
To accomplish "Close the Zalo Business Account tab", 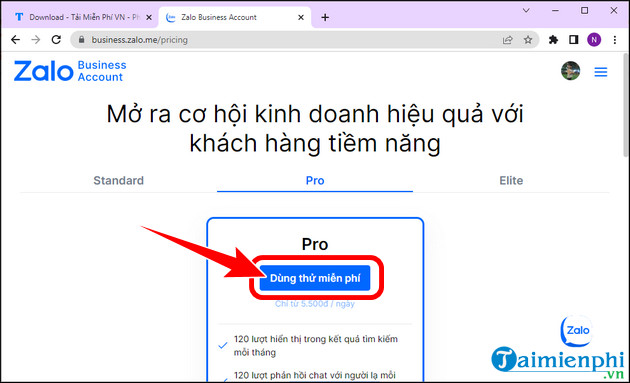I will 301,17.
